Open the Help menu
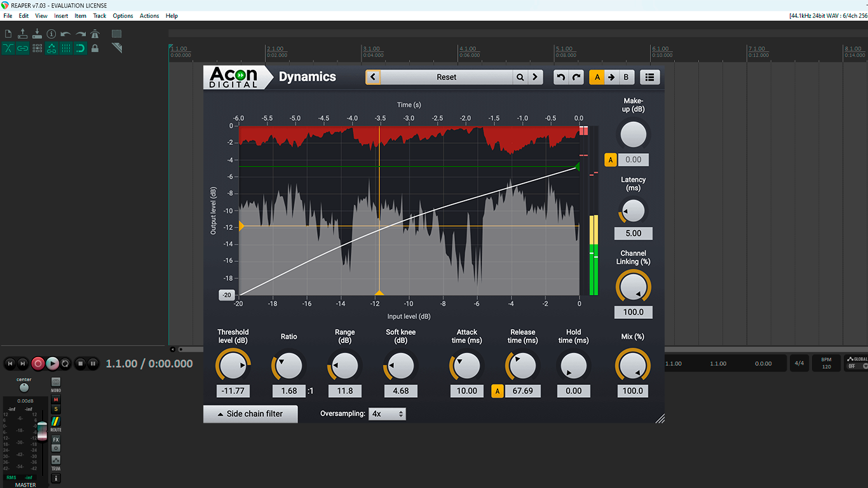This screenshot has width=868, height=488. [172, 16]
